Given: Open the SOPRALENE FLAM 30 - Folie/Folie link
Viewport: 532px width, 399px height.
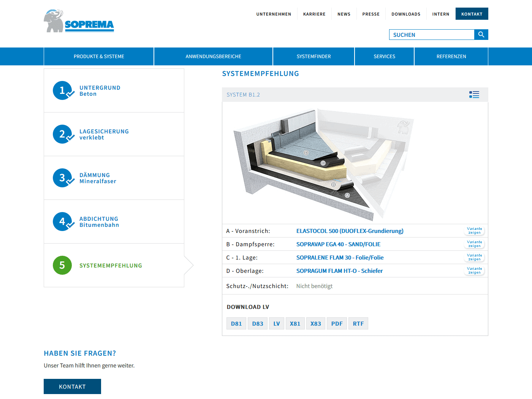Looking at the screenshot, I should coord(340,258).
